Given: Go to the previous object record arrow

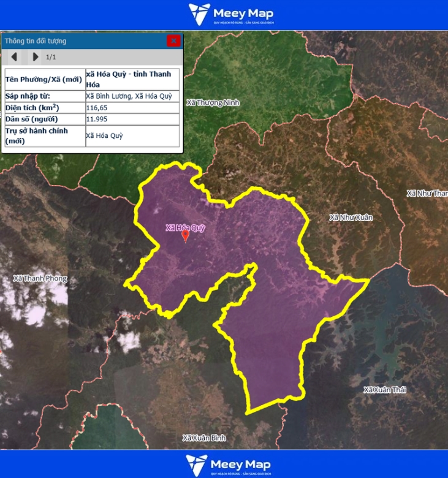Looking at the screenshot, I should (x=13, y=57).
